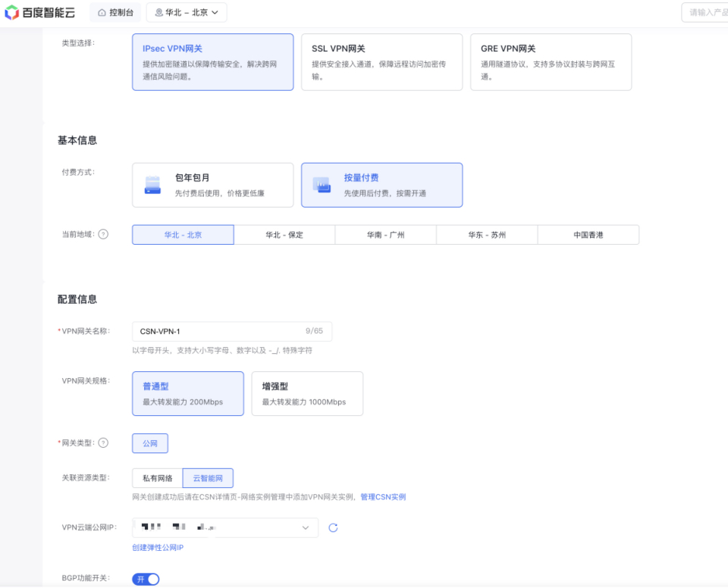Open the 管理CSN实例 link
Viewport: 728px width, 588px height.
383,497
